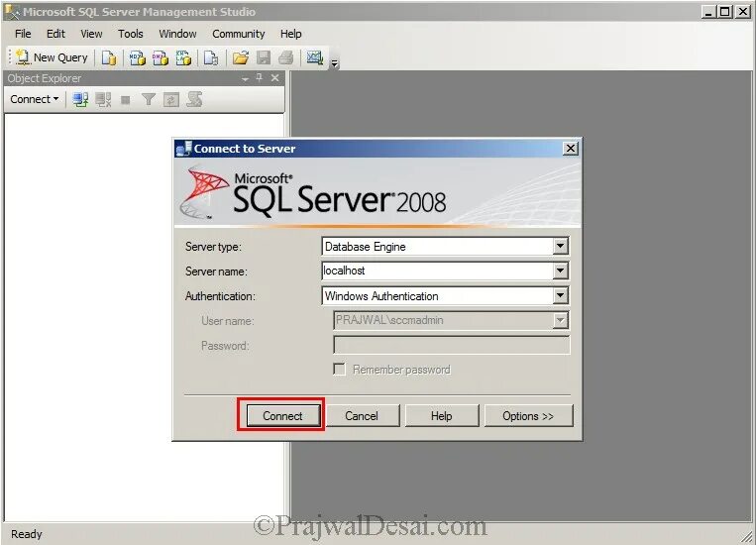
Task: Click the Server type: label
Action: 214,247
